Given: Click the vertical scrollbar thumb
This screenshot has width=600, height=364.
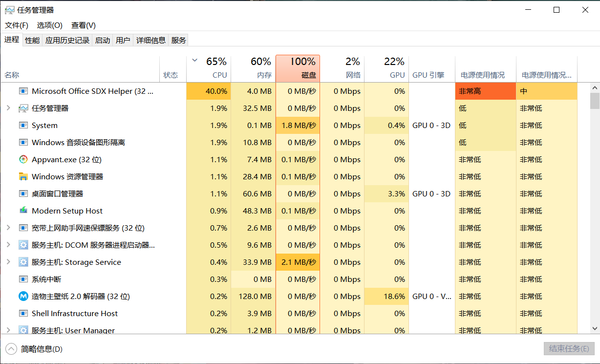Looking at the screenshot, I should click(595, 100).
